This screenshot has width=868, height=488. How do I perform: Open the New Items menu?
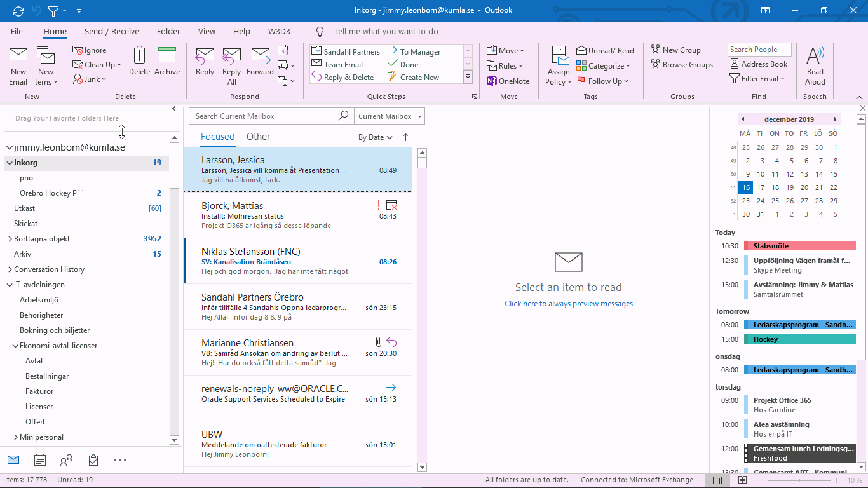click(x=46, y=66)
